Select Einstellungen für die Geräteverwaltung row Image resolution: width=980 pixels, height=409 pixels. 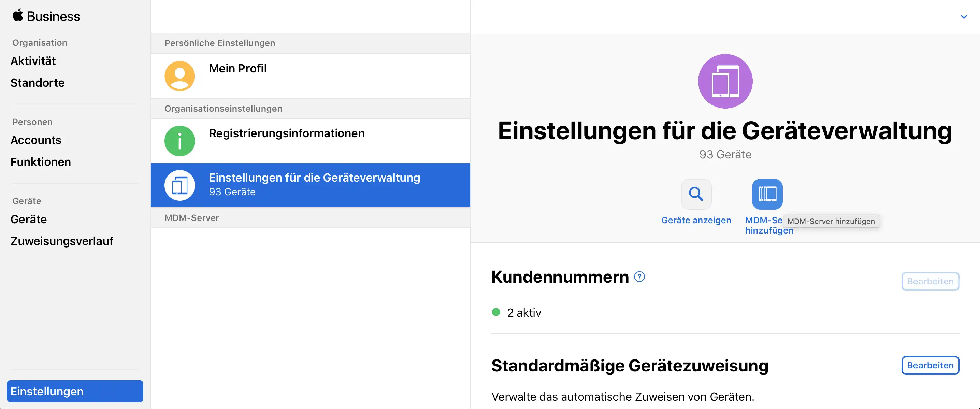(x=311, y=185)
